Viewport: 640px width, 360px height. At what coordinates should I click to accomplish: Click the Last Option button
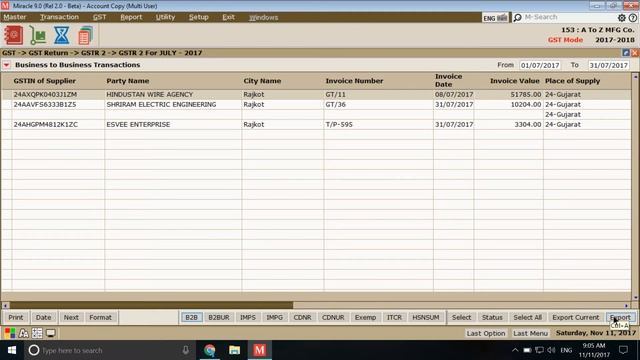pos(486,333)
